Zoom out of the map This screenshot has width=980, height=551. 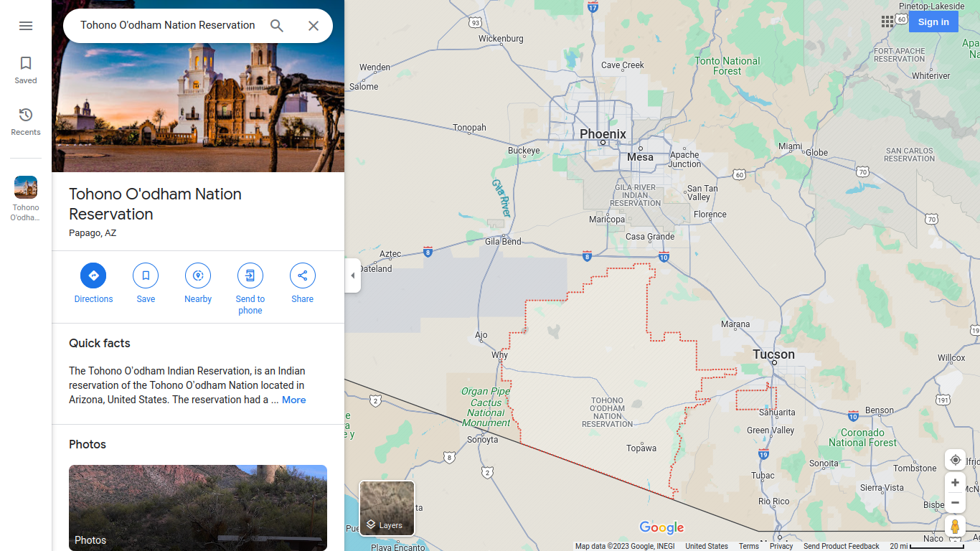[955, 502]
